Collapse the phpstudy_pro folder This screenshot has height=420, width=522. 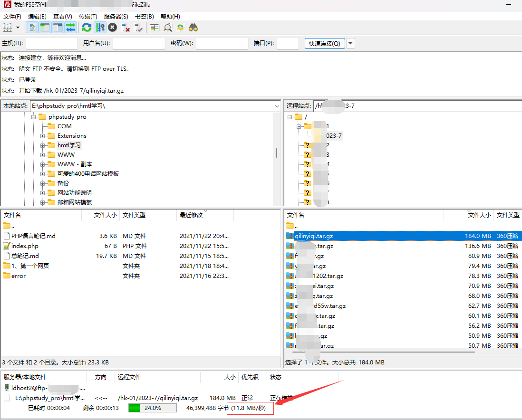[x=33, y=117]
